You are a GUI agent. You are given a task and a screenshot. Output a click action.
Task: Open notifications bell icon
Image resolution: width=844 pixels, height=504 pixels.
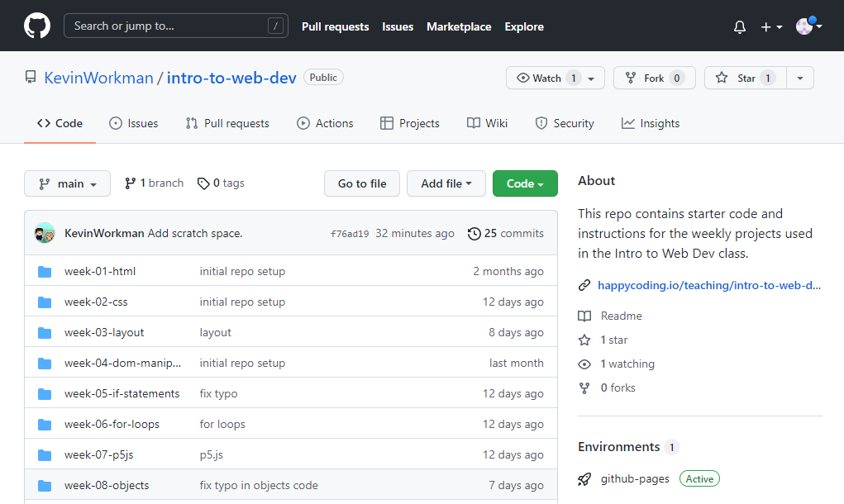pyautogui.click(x=740, y=26)
